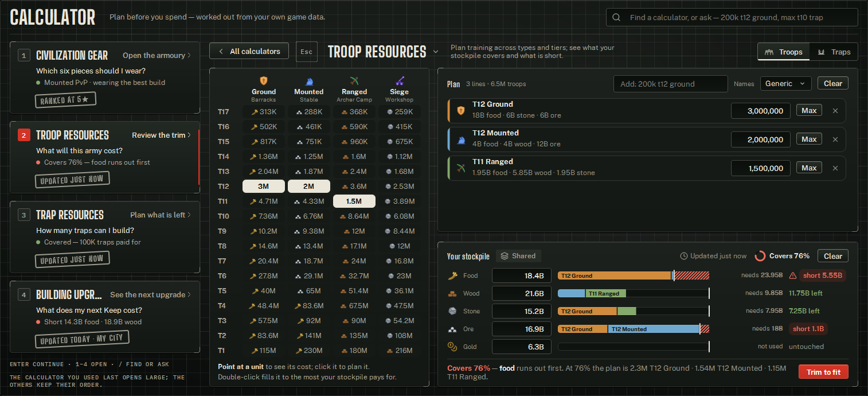Select the T17 Ground 313K cell
Image resolution: width=868 pixels, height=396 pixels.
264,111
